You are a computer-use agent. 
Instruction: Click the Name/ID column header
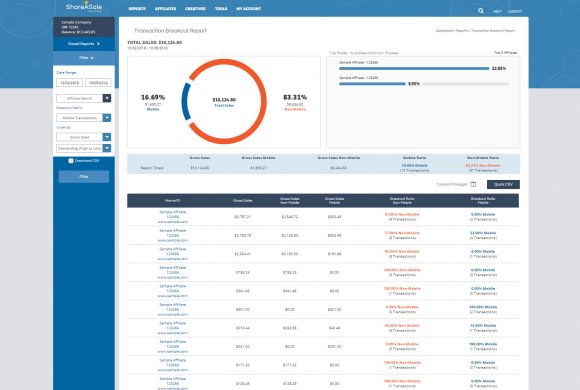coord(172,201)
